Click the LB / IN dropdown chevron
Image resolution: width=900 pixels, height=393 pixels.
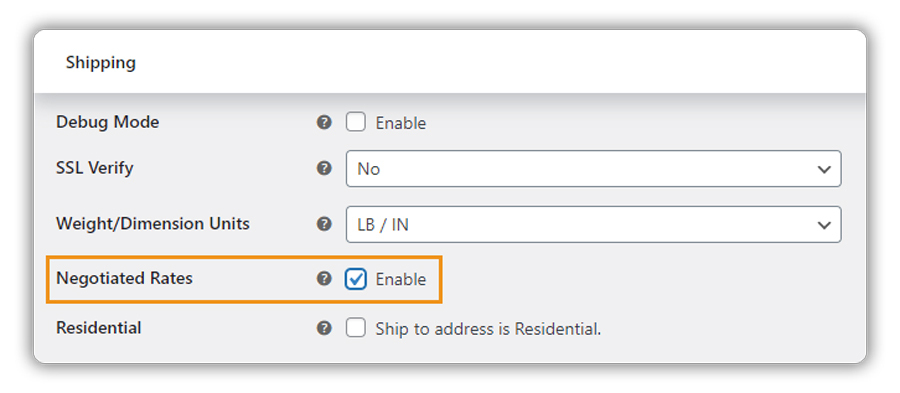tap(824, 225)
